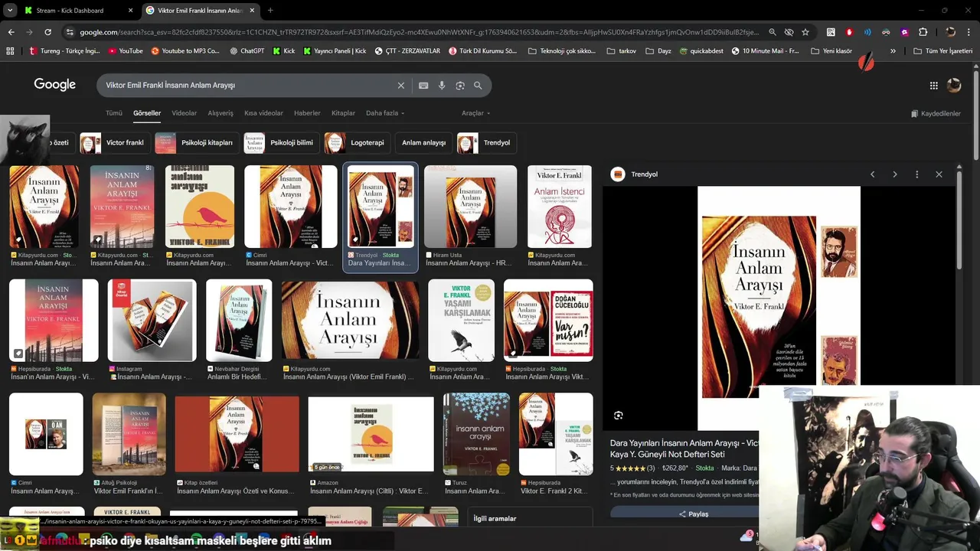Image resolution: width=980 pixels, height=551 pixels.
Task: Close the Trendyol image preview panel
Action: [x=939, y=174]
